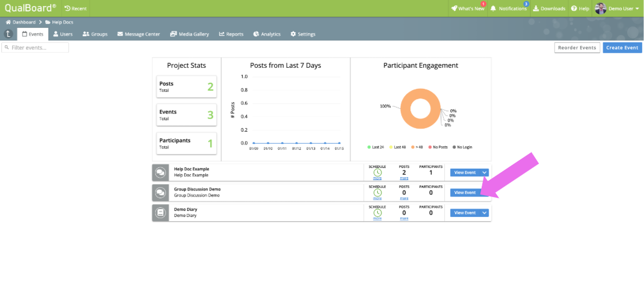Toggle the > 48 legend item
The image size is (644, 307).
coord(418,147)
